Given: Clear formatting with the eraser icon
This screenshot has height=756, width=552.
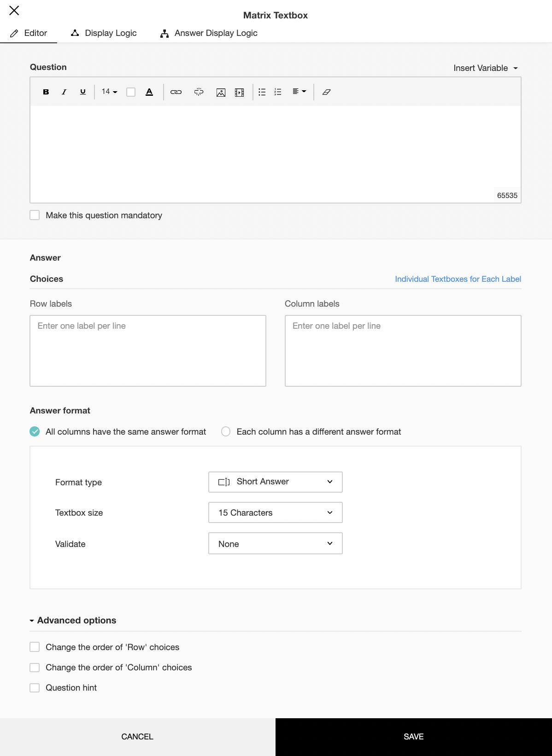Looking at the screenshot, I should tap(326, 92).
